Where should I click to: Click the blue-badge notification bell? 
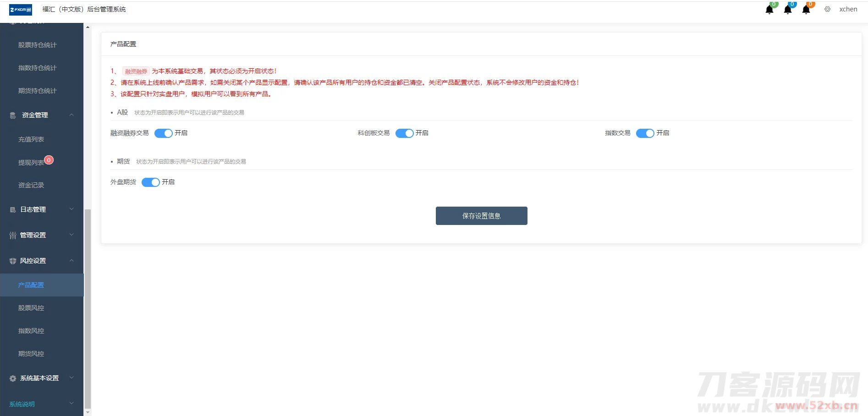788,10
